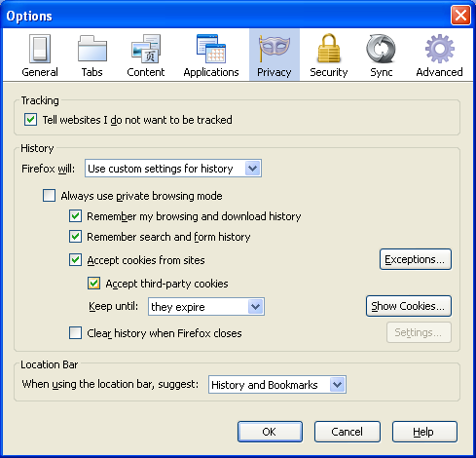Confirm with the OK button
The image size is (476, 458).
pos(270,432)
